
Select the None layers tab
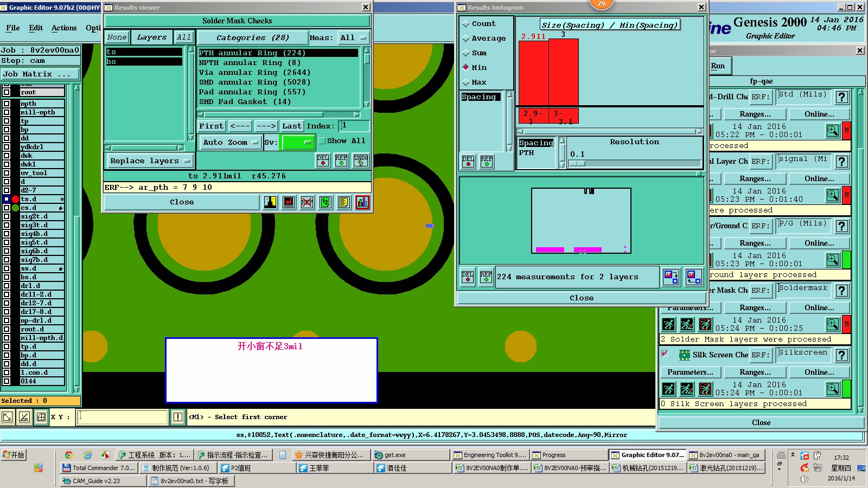click(117, 37)
